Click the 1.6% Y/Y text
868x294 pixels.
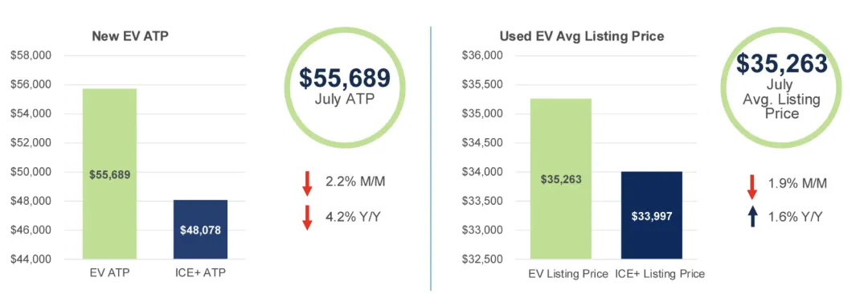(793, 217)
